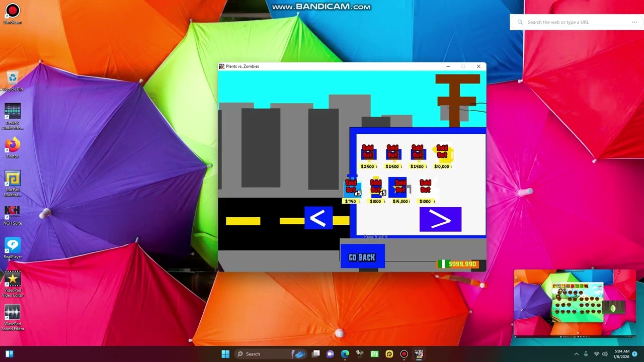The image size is (644, 362).
Task: Open the Recycle Bin on the desktop
Action: (x=13, y=81)
